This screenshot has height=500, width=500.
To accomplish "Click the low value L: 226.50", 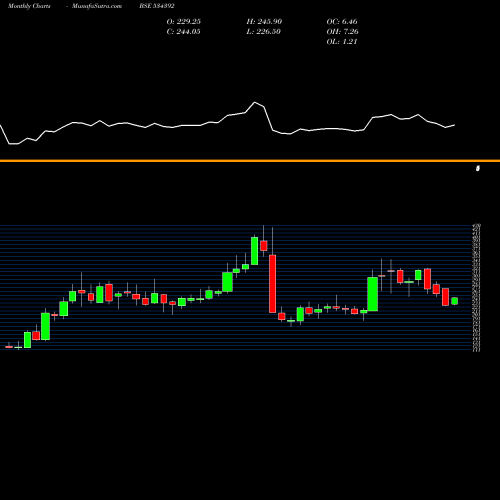I will tap(264, 32).
